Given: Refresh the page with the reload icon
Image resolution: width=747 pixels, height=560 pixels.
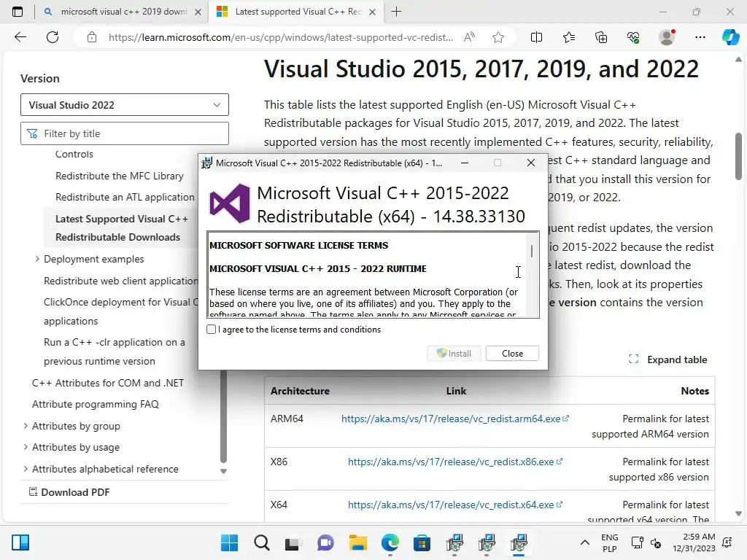Looking at the screenshot, I should pos(53,37).
